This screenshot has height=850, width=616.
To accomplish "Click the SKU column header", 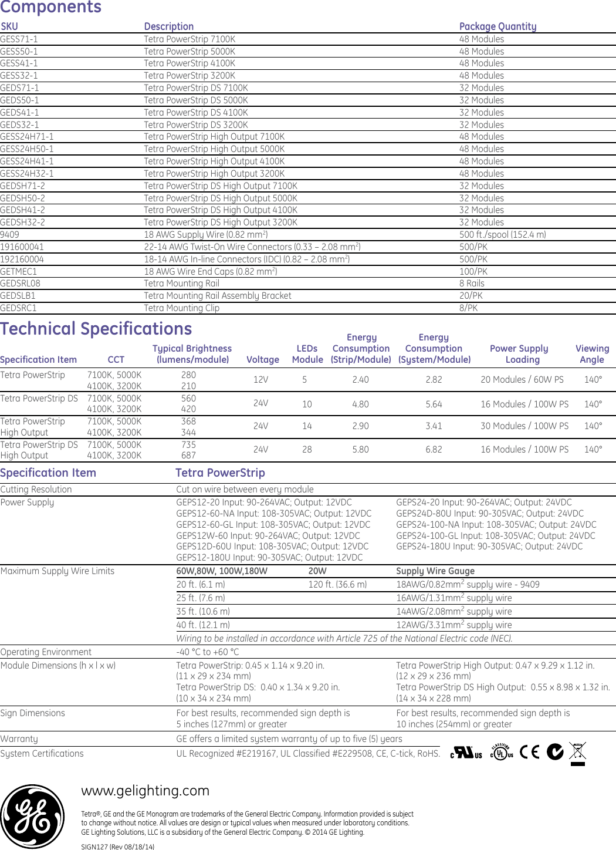I will tap(8, 26).
